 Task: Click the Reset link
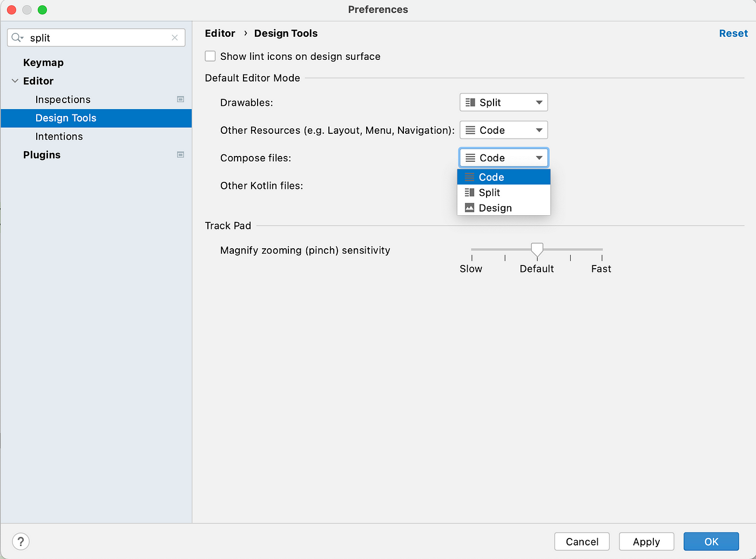(733, 33)
